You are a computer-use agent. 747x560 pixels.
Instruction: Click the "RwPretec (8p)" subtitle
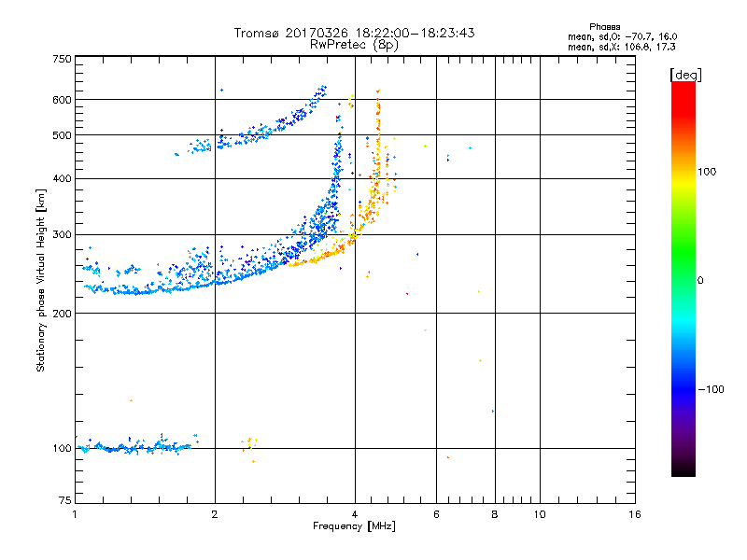(354, 45)
